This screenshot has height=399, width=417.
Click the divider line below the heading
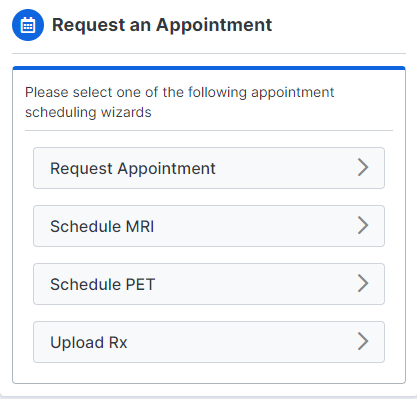coord(209,53)
